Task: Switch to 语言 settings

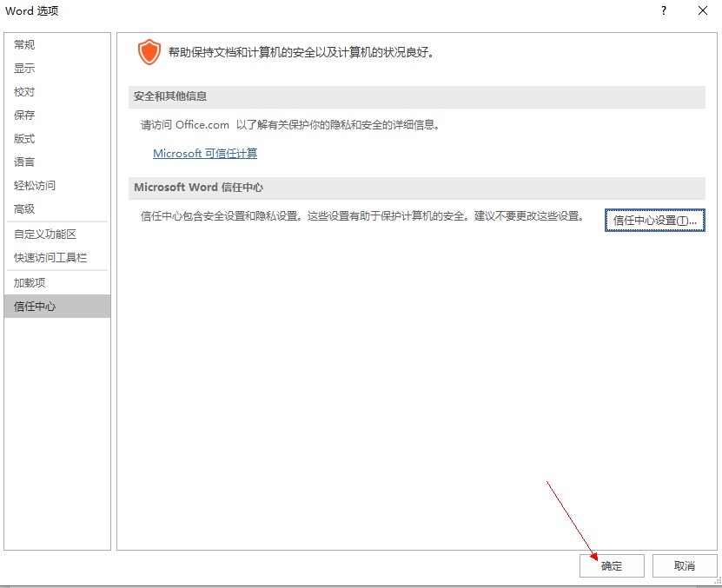Action: 57,162
